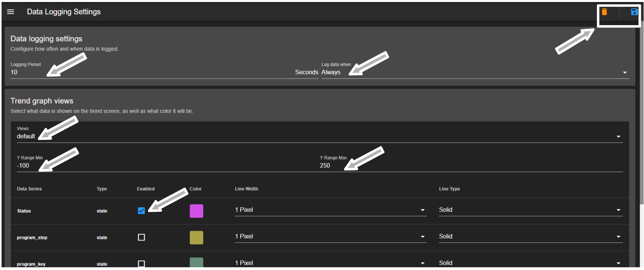644x270 pixels.
Task: Open Status row Line Type dropdown
Action: tap(531, 210)
